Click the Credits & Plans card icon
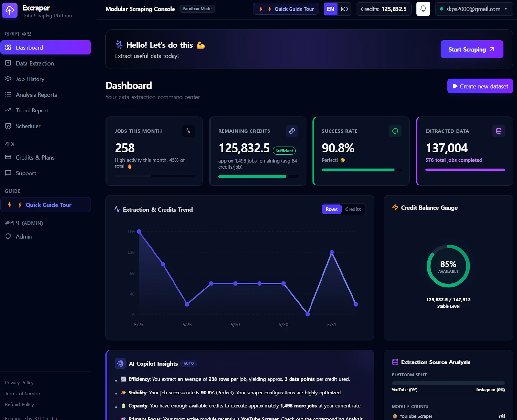 coord(8,157)
